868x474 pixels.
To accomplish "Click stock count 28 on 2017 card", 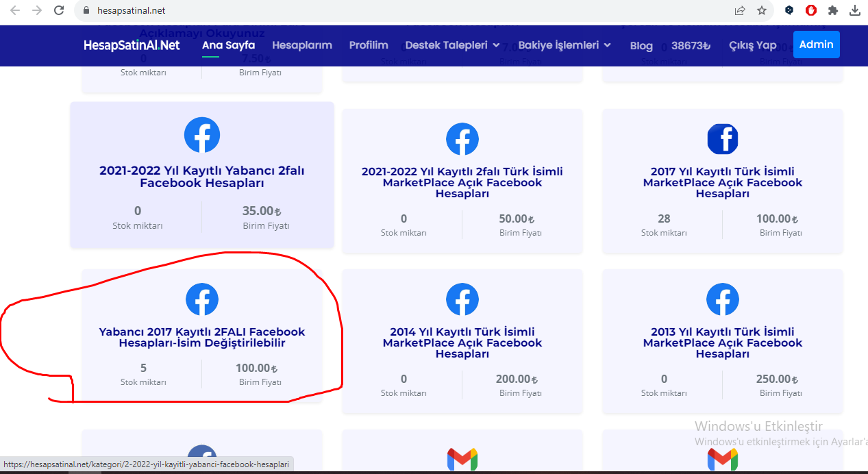I will [664, 219].
